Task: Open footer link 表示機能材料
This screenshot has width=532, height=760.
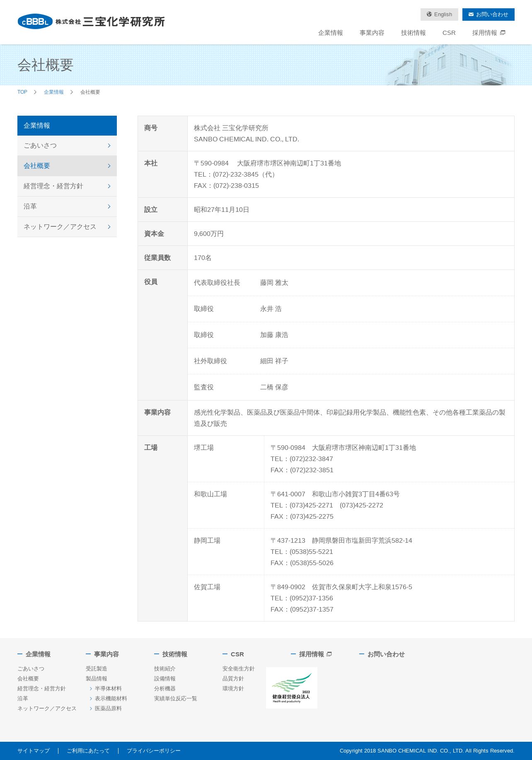Action: (111, 699)
